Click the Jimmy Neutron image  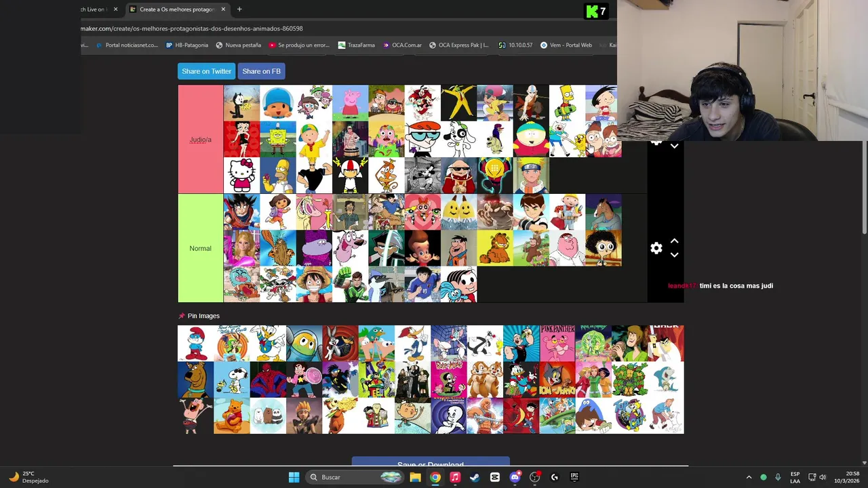(422, 248)
